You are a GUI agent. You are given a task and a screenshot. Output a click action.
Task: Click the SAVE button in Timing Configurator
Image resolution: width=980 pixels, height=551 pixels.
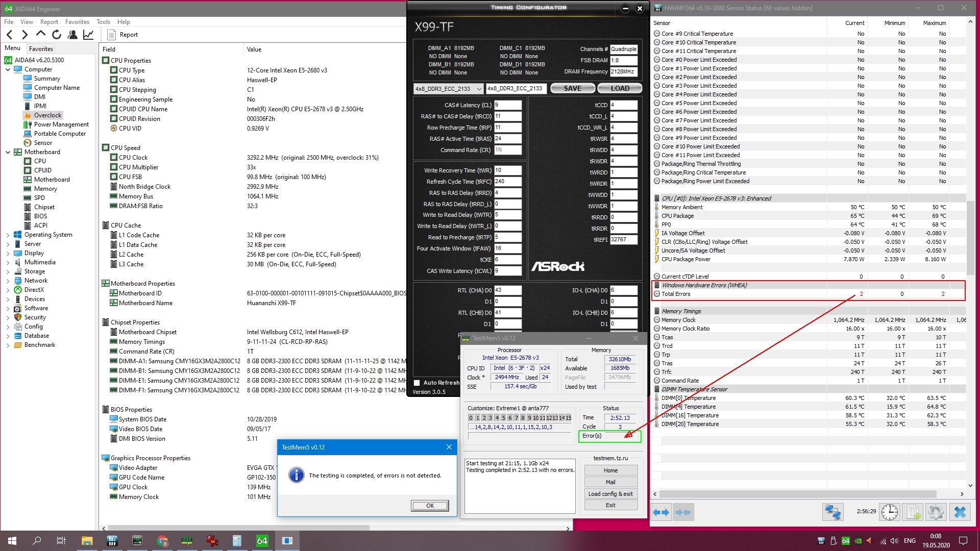(x=572, y=88)
